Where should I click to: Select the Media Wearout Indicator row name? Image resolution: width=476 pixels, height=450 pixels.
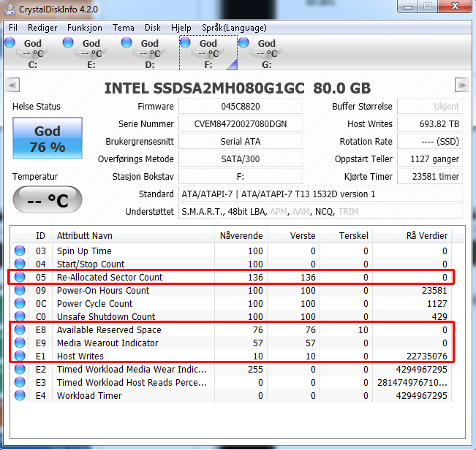[107, 343]
